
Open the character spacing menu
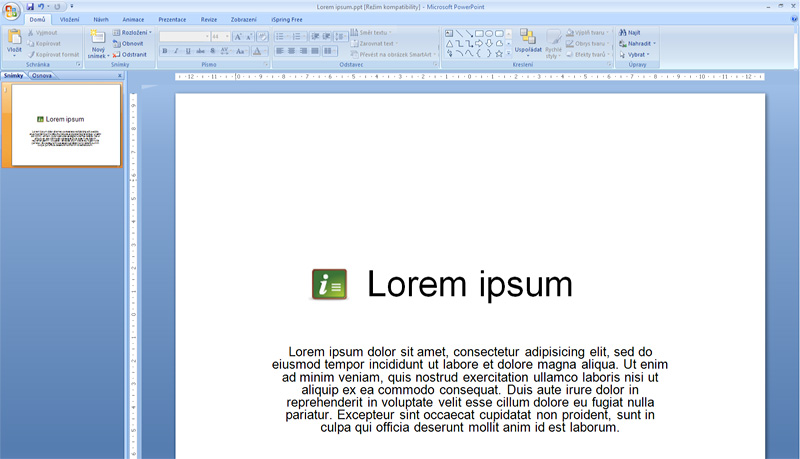[x=225, y=51]
